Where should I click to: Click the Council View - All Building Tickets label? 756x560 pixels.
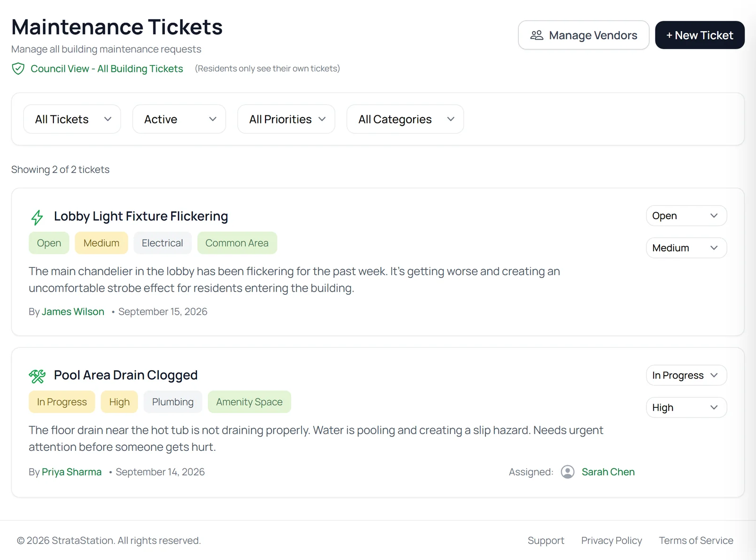107,69
